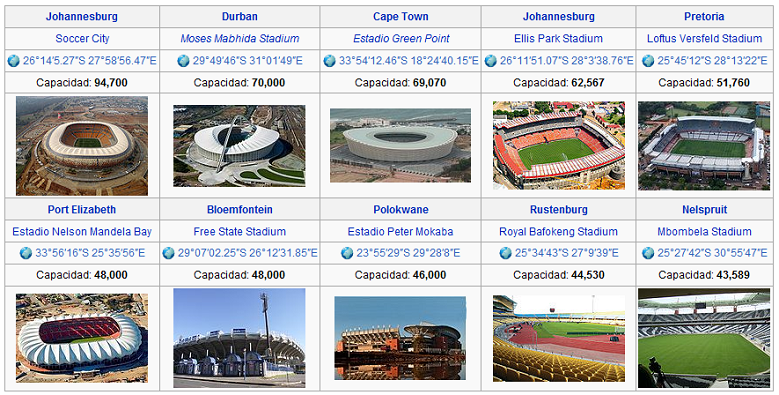
Task: Click globe icon next to Moses Mabhida coordinates
Action: [183, 61]
